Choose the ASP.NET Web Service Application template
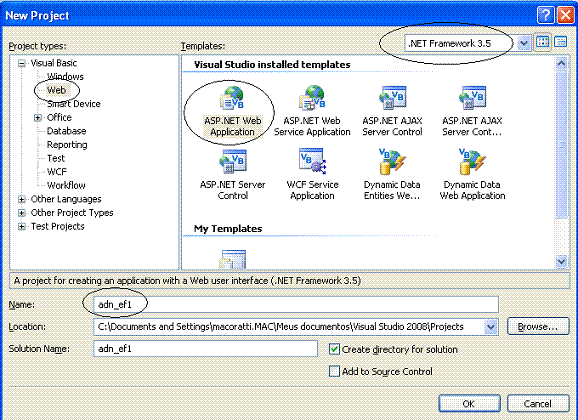The height and width of the screenshot is (420, 578). (x=312, y=112)
